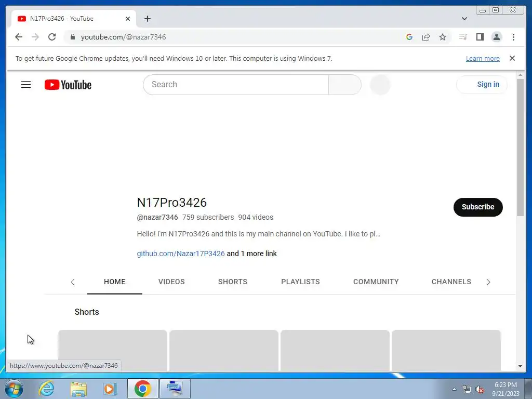Open the third Shorts thumbnail
This screenshot has height=399, width=532.
click(x=335, y=351)
